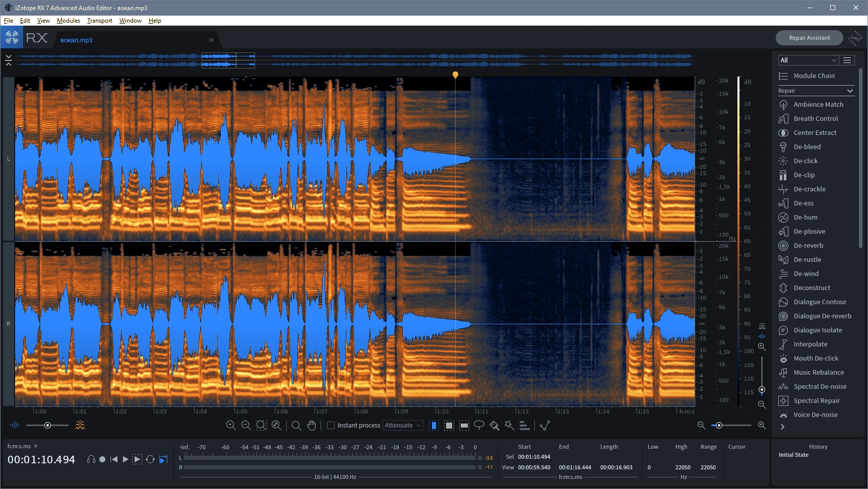Launch Repair Assistant
Viewport: 868px width, 489px height.
pyautogui.click(x=810, y=38)
